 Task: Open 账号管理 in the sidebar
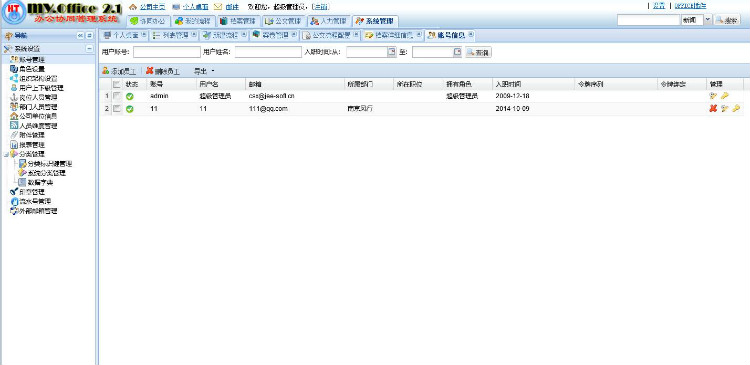(32, 60)
